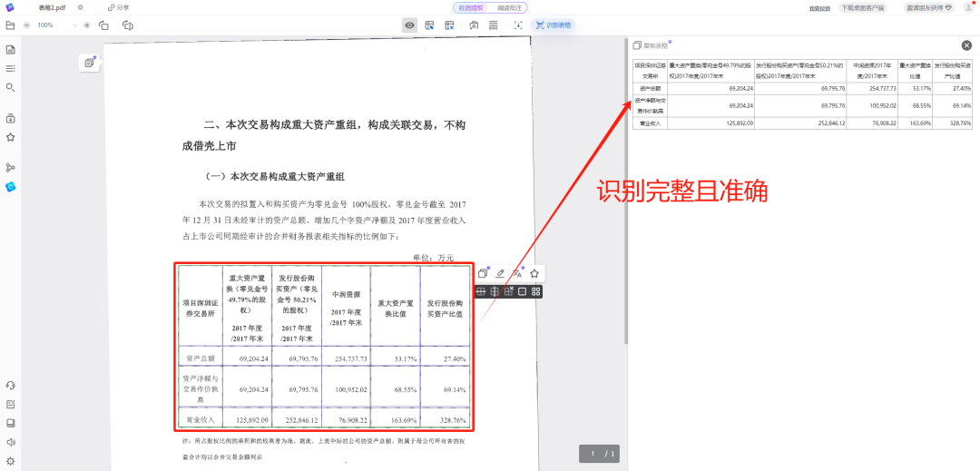Click the screenshot capture icon
The height and width of the screenshot is (471, 980).
(474, 25)
